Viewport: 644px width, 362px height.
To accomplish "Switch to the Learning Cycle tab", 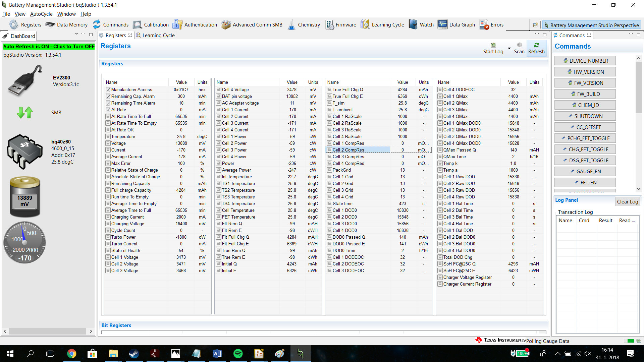I will point(155,35).
